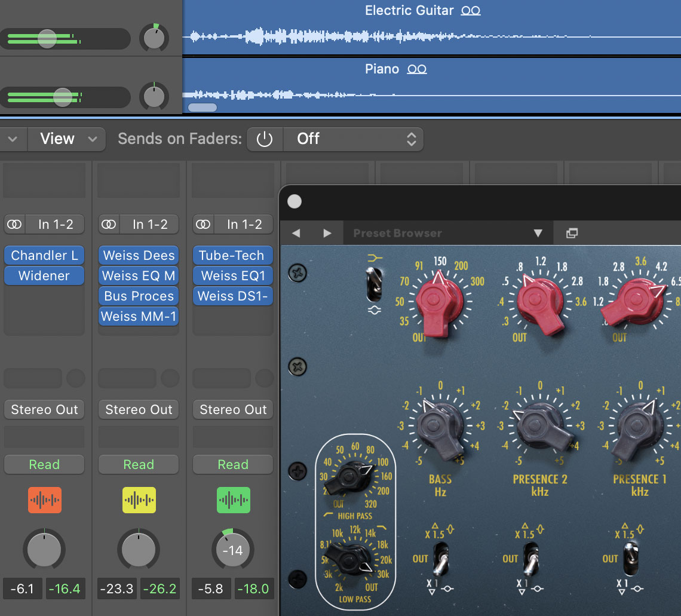Image resolution: width=681 pixels, height=616 pixels.
Task: Open the Chandler L plugin slot
Action: 44,256
